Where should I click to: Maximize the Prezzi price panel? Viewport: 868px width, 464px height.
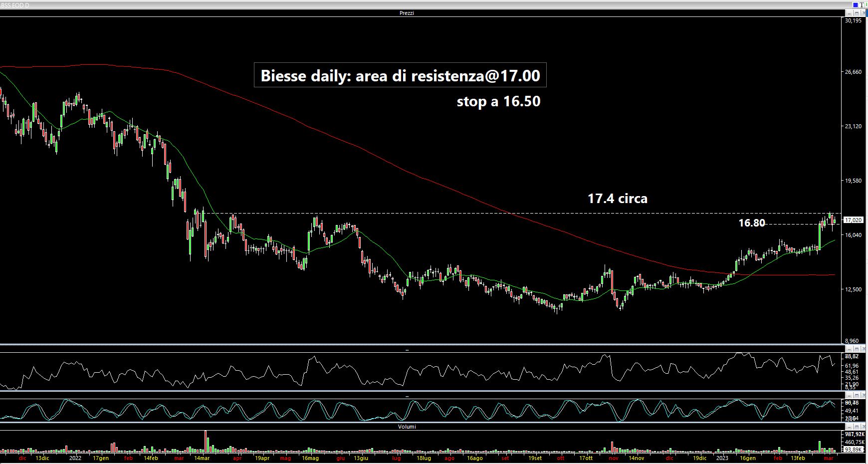point(857,13)
